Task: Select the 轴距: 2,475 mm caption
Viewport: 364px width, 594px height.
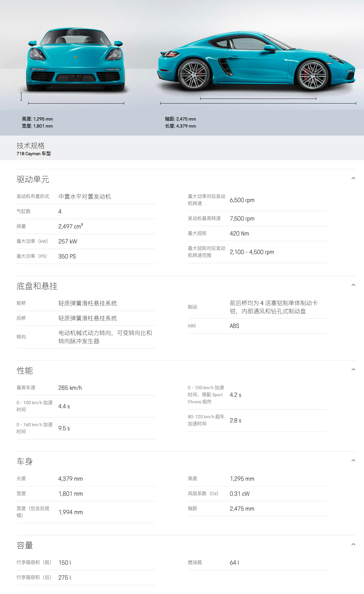Action: (180, 119)
